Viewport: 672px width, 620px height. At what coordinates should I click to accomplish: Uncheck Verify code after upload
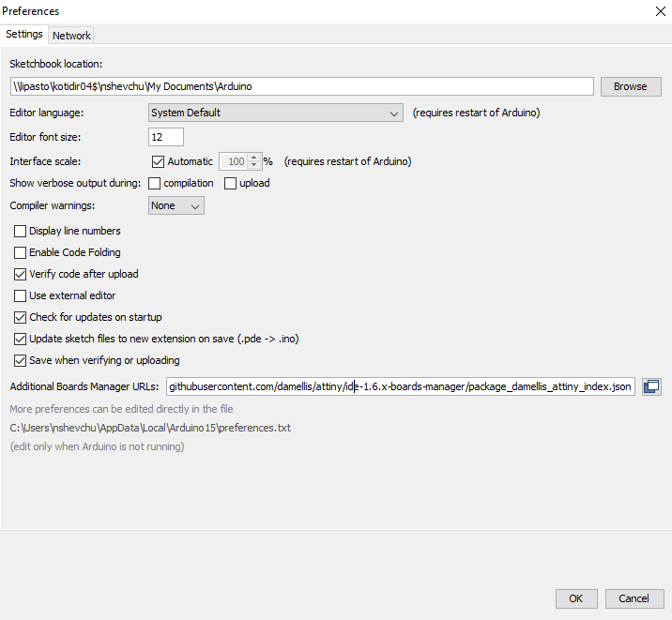coord(20,274)
